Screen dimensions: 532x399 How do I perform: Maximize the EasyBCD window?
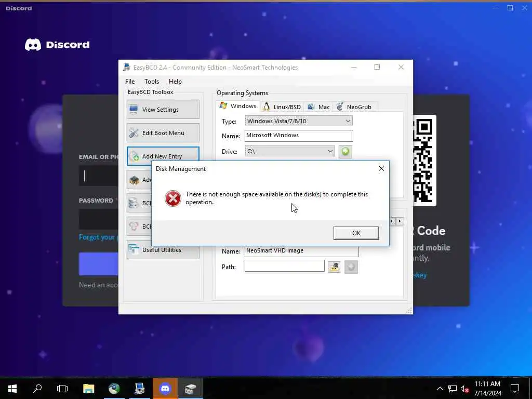377,67
